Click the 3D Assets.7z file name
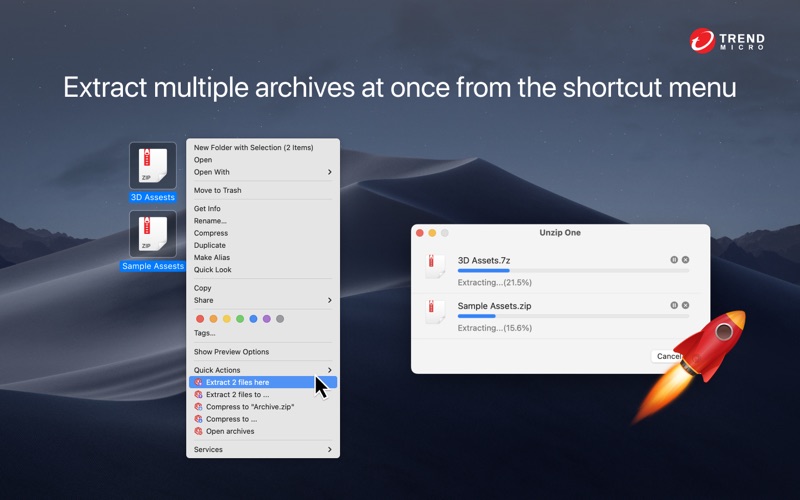 (484, 260)
